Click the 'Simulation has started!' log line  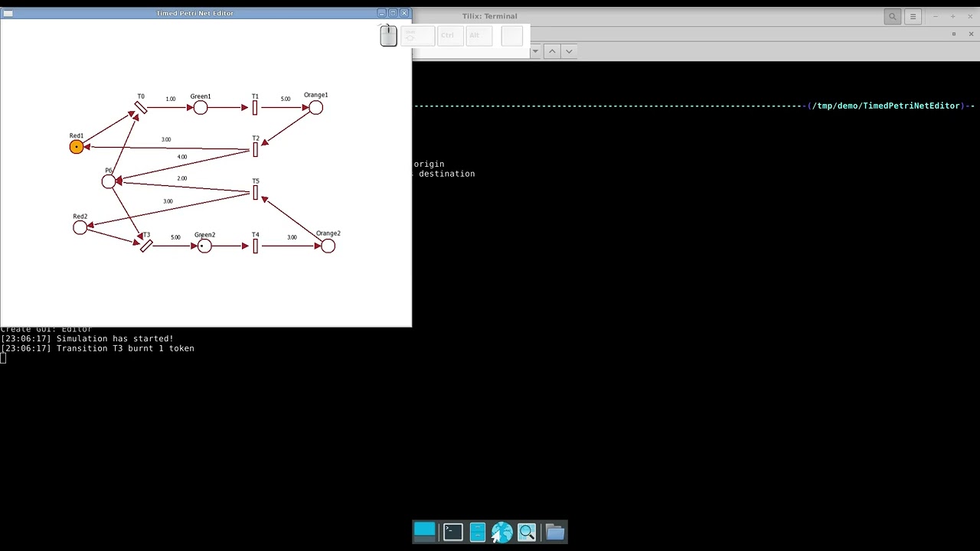pos(87,338)
